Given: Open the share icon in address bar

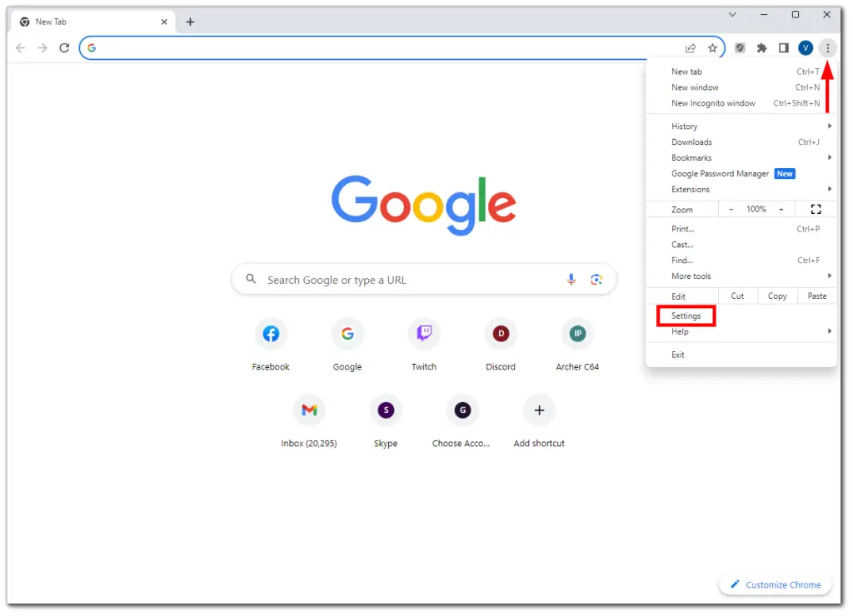Looking at the screenshot, I should [x=688, y=47].
